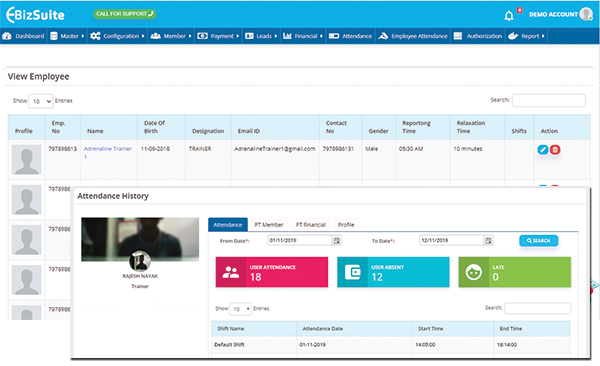The height and width of the screenshot is (366, 600).
Task: Open the Dashboard menu item
Action: [29, 36]
